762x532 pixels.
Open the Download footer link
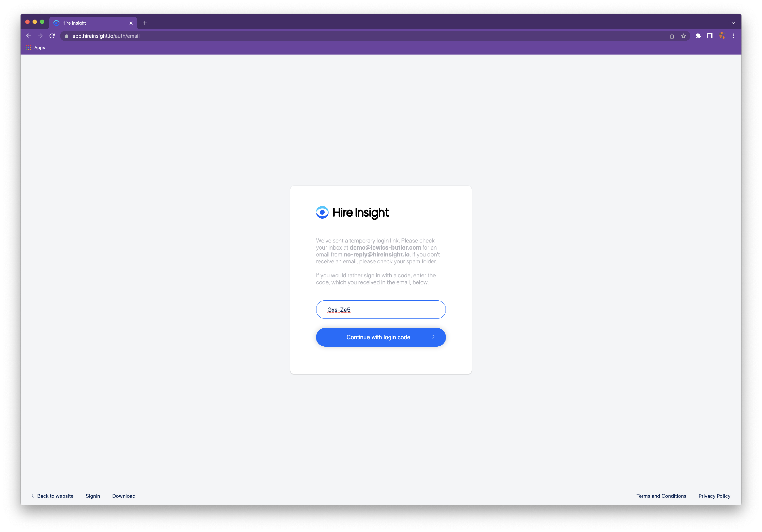point(124,496)
